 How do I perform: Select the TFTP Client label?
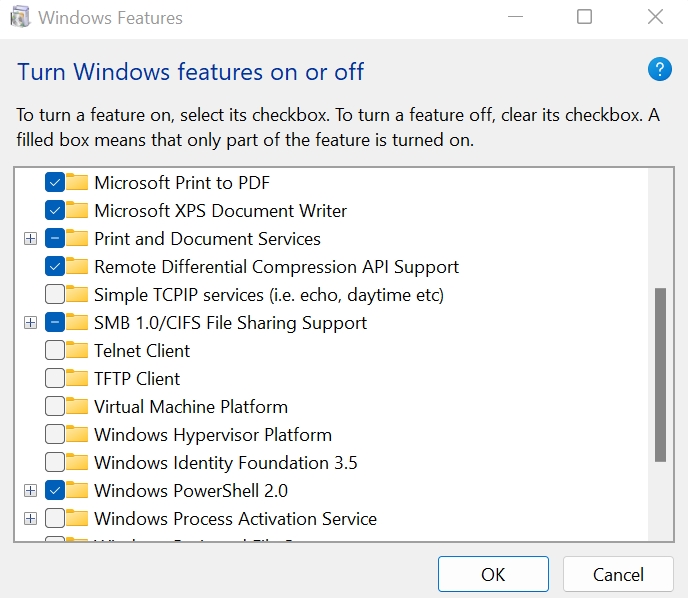coord(137,379)
